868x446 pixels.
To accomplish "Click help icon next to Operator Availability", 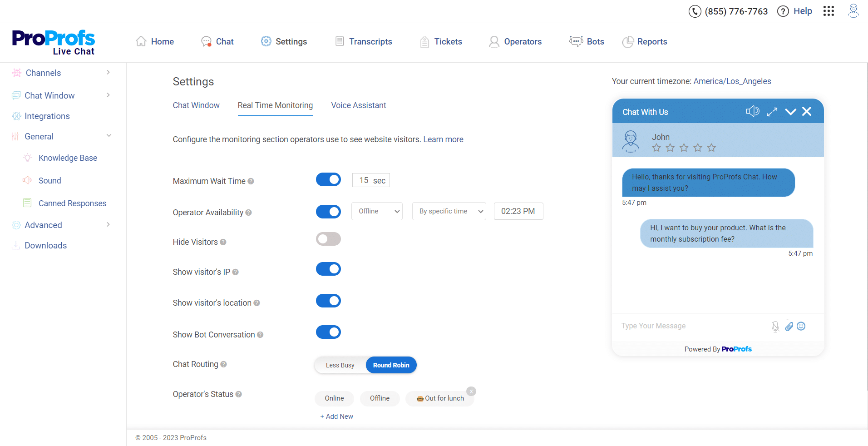I will coord(248,213).
